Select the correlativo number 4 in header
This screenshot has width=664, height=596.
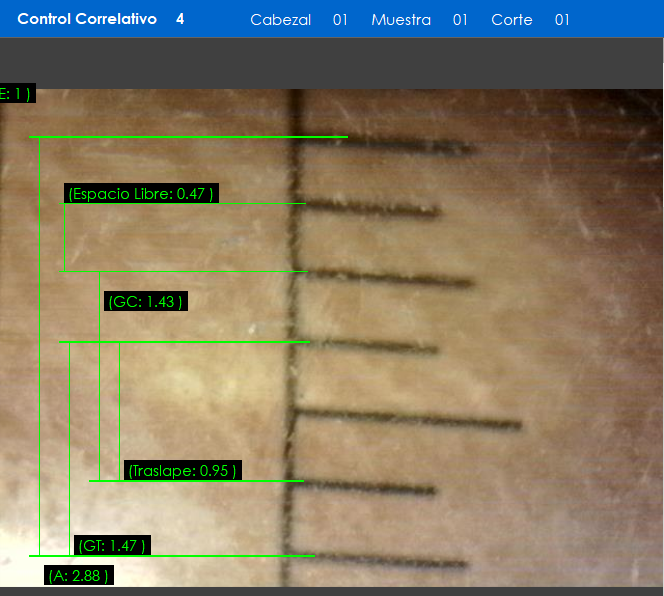(x=180, y=19)
